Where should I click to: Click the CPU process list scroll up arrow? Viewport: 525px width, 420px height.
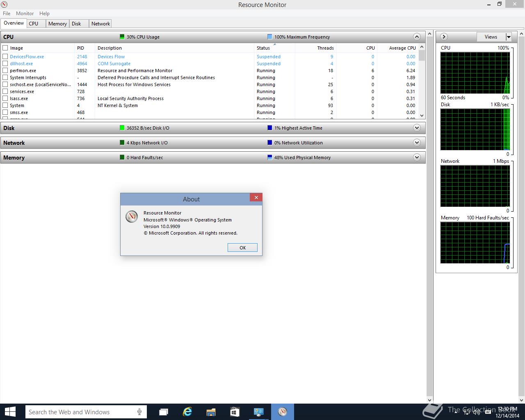(422, 47)
